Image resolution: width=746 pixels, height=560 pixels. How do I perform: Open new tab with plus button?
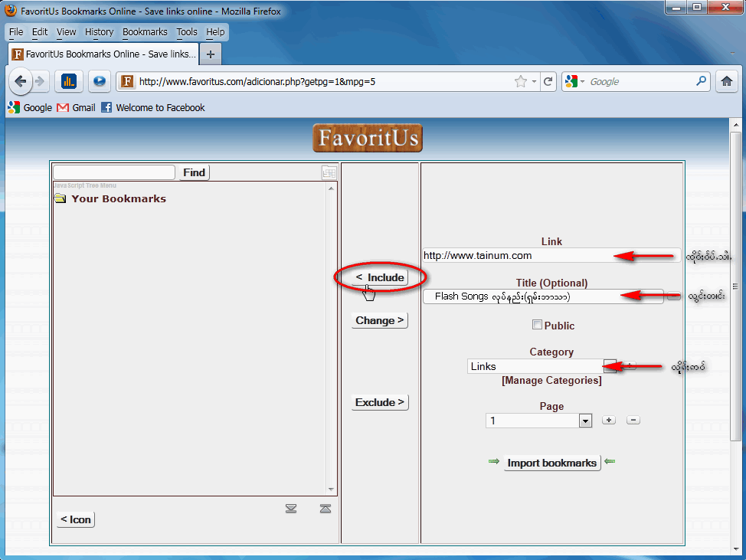pyautogui.click(x=211, y=54)
